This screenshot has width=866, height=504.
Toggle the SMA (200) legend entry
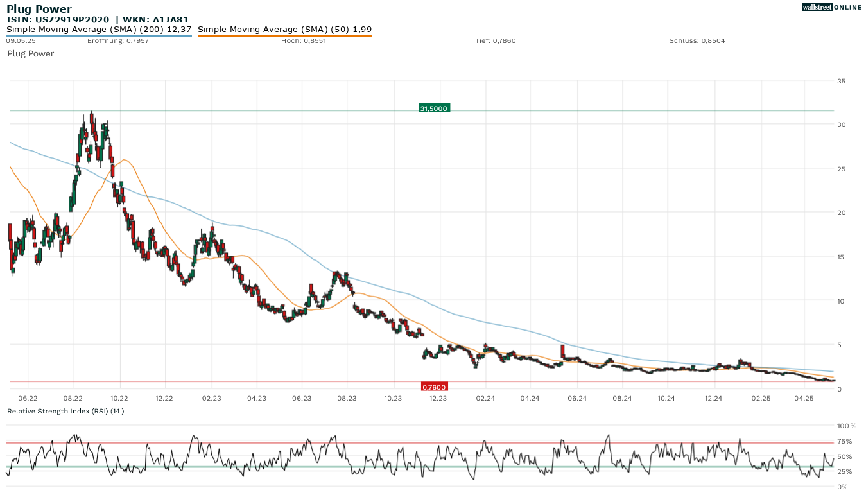point(99,30)
